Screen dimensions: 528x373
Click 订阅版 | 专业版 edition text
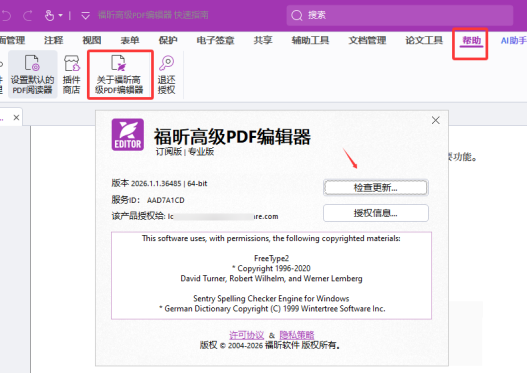pos(185,151)
